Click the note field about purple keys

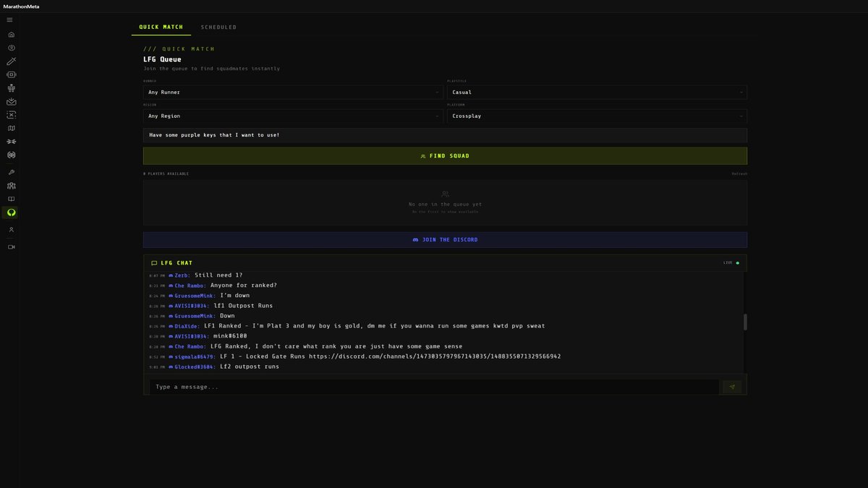[x=445, y=135]
